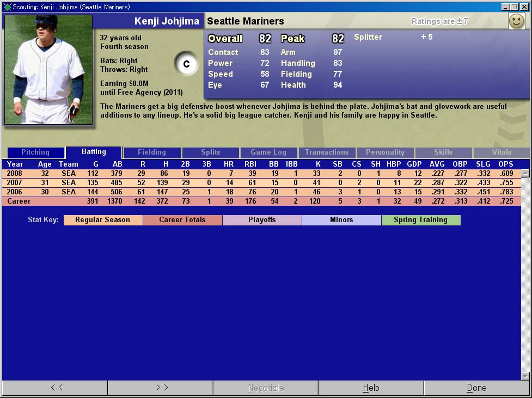
Task: Click the 'Earning $8.0M' salary text
Action: pos(124,83)
